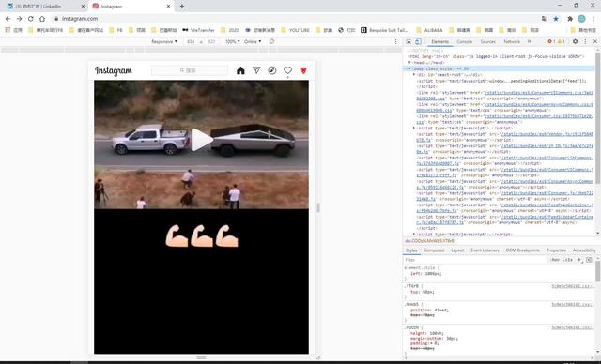The height and width of the screenshot is (364, 601).
Task: Switch to the Console tab
Action: [464, 41]
